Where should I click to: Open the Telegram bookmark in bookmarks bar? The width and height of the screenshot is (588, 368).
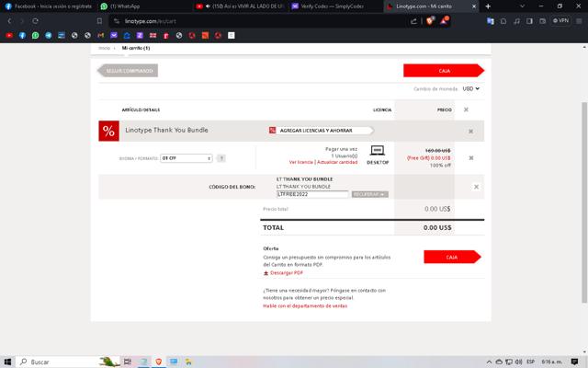tap(49, 35)
